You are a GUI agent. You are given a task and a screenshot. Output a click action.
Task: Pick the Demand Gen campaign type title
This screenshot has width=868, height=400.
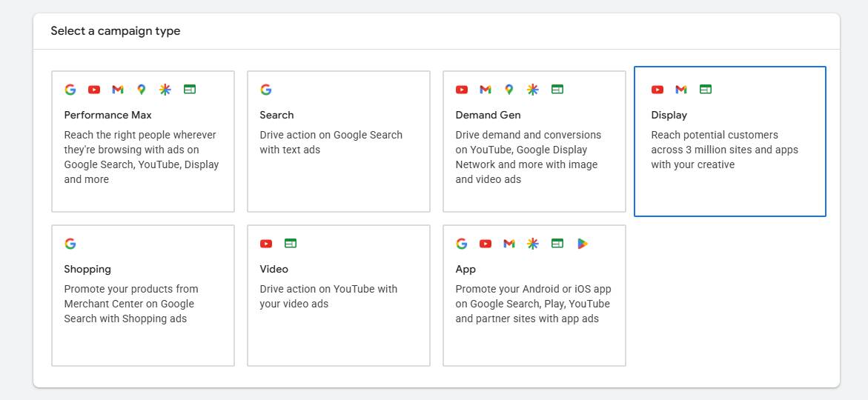tap(488, 115)
